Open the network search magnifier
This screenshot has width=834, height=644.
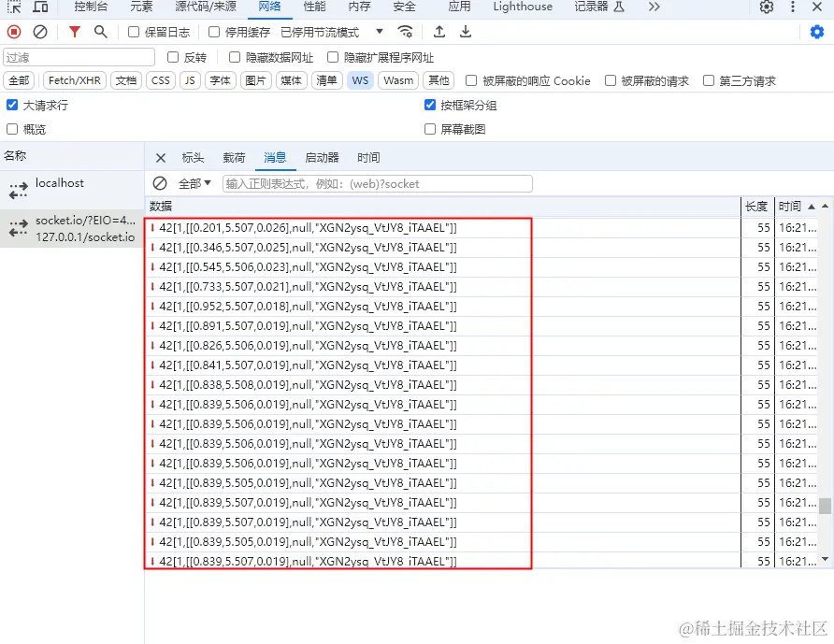[101, 32]
